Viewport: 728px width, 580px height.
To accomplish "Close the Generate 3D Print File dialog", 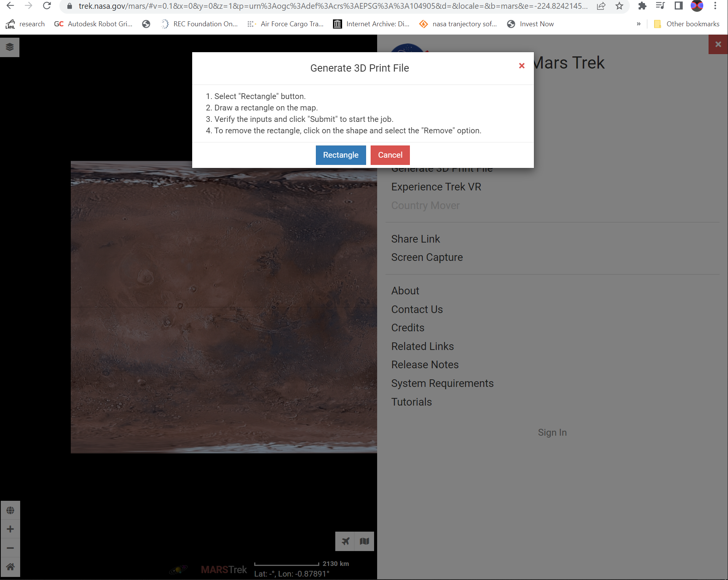I will coord(522,66).
